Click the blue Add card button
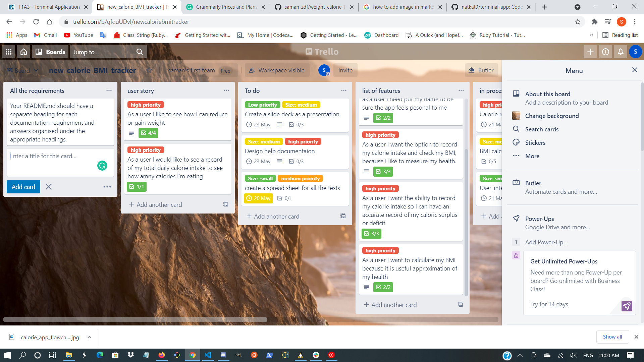Screen dimensions: 644x362 [23, 187]
